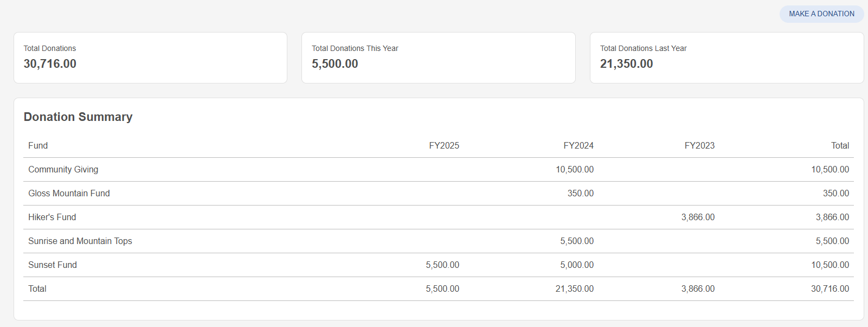This screenshot has height=327, width=868.
Task: Click the FY2024 total 21,350.00 in table
Action: [x=575, y=289]
